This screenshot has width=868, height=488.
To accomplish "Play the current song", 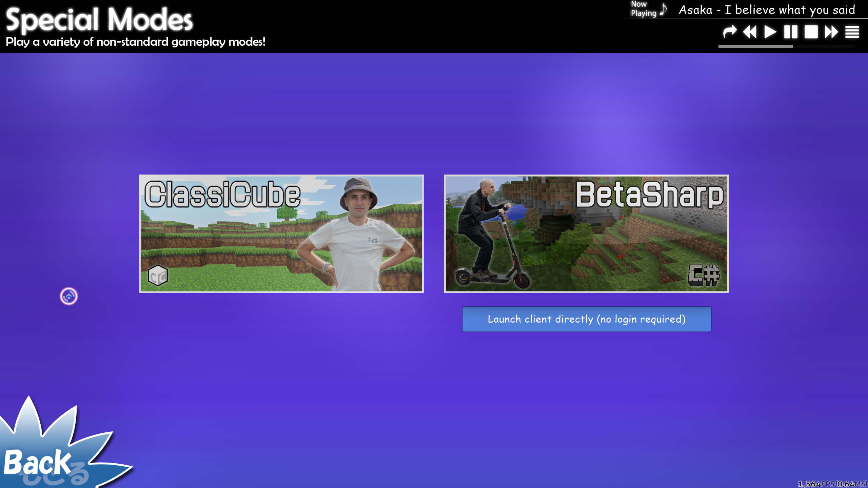I will click(770, 32).
